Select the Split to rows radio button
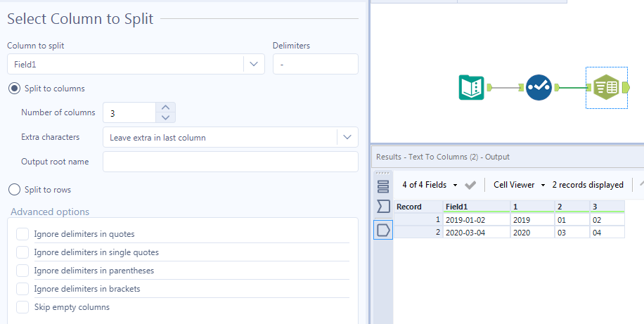Viewport: 644px width, 324px height. click(14, 190)
